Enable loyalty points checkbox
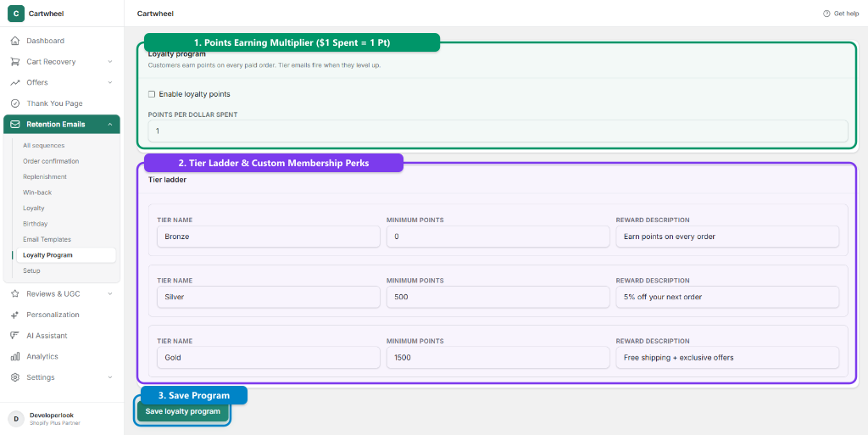 click(152, 94)
